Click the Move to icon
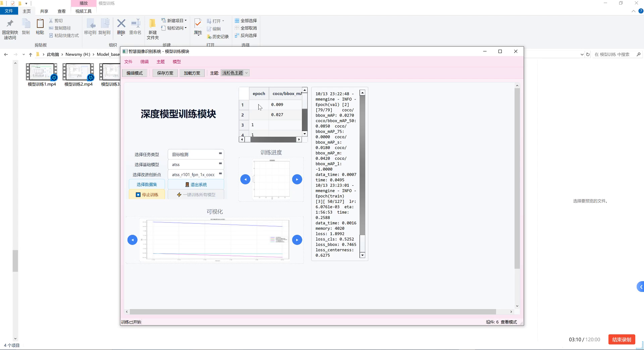Screen dimensions: 644x350 pyautogui.click(x=90, y=24)
